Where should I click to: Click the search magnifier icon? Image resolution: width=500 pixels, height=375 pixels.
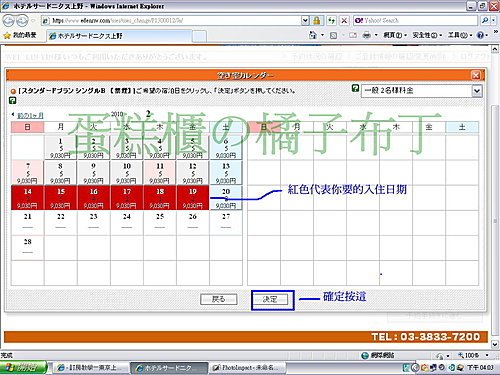click(x=485, y=21)
